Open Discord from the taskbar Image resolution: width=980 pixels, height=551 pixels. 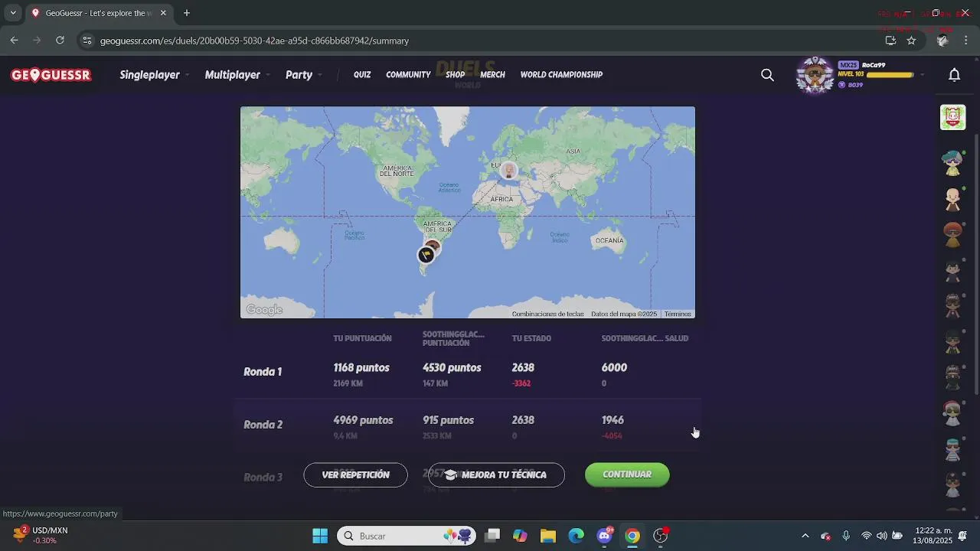click(x=604, y=536)
